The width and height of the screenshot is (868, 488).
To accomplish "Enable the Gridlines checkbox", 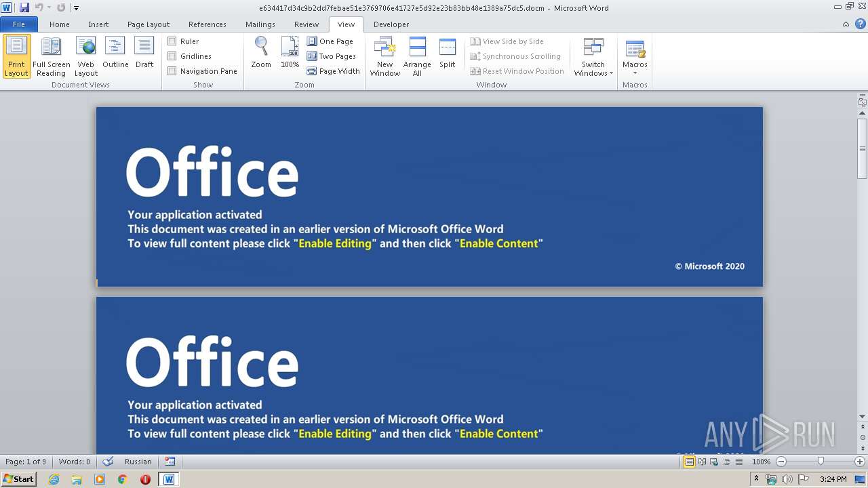I will [x=172, y=56].
